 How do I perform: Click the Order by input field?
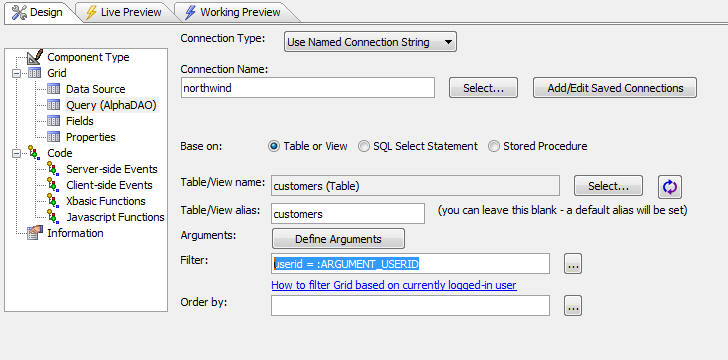(x=410, y=306)
